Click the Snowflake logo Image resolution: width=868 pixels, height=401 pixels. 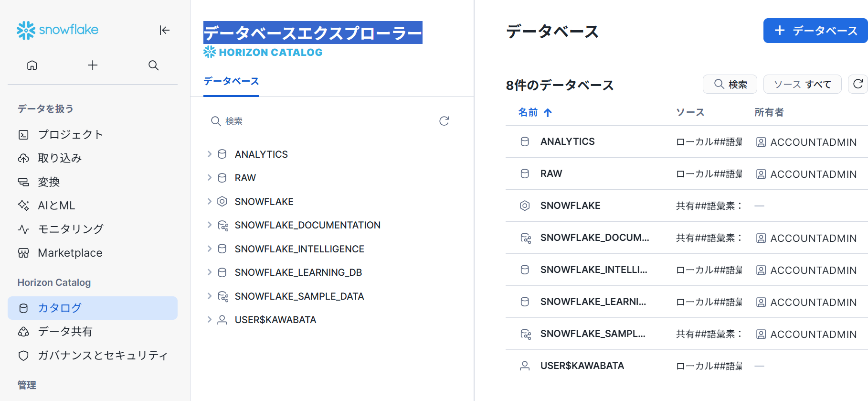point(57,30)
